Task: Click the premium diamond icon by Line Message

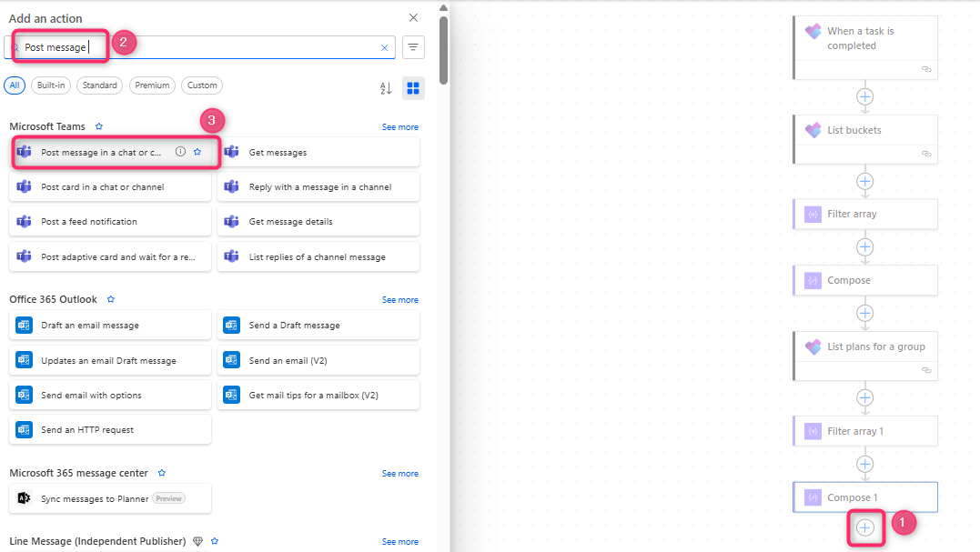Action: click(198, 541)
